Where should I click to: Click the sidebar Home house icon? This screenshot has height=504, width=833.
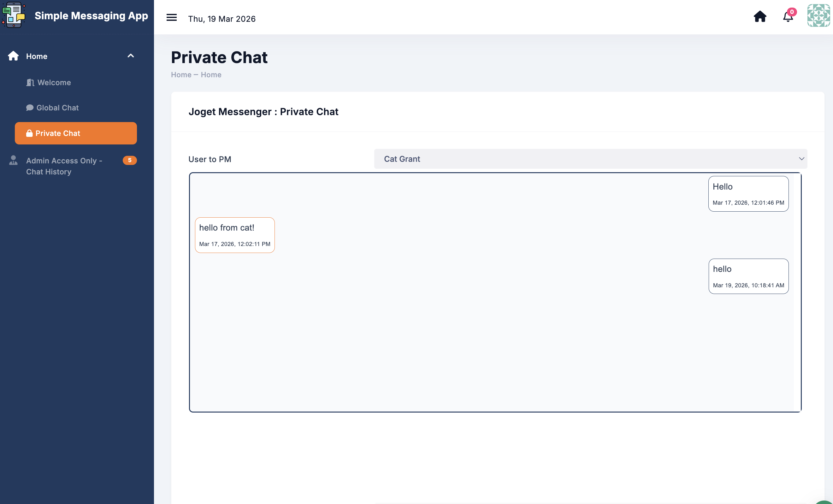click(x=14, y=56)
